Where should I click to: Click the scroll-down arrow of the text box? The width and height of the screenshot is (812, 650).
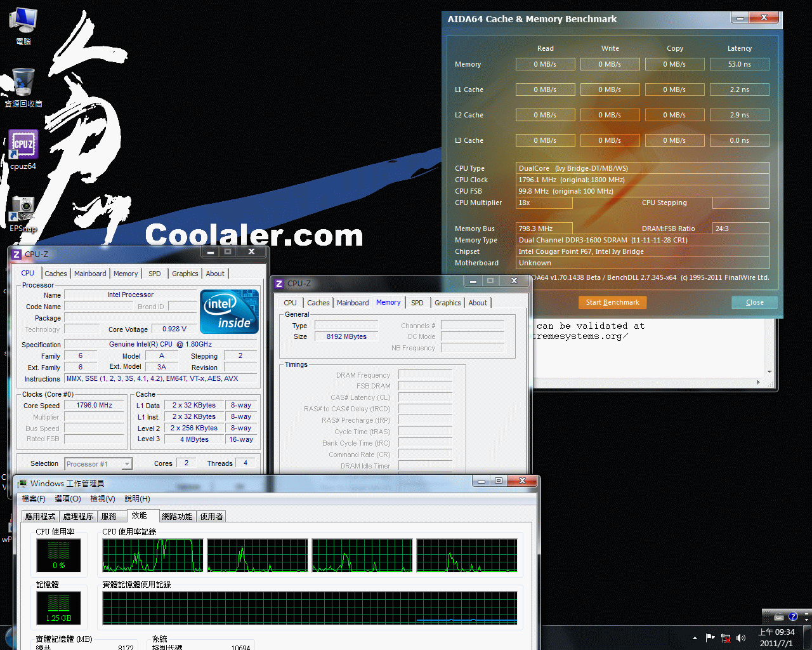[x=769, y=372]
